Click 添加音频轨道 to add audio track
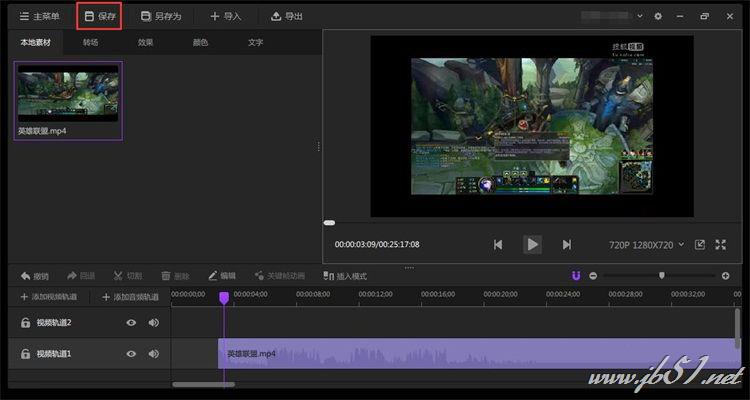The image size is (750, 400). pyautogui.click(x=131, y=297)
